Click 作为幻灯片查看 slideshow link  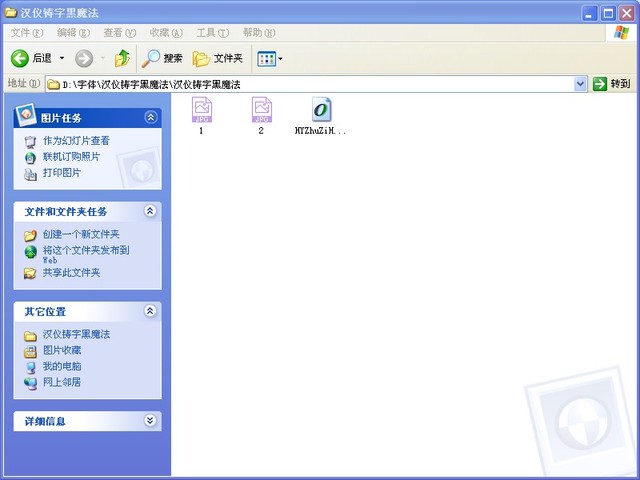(x=76, y=141)
